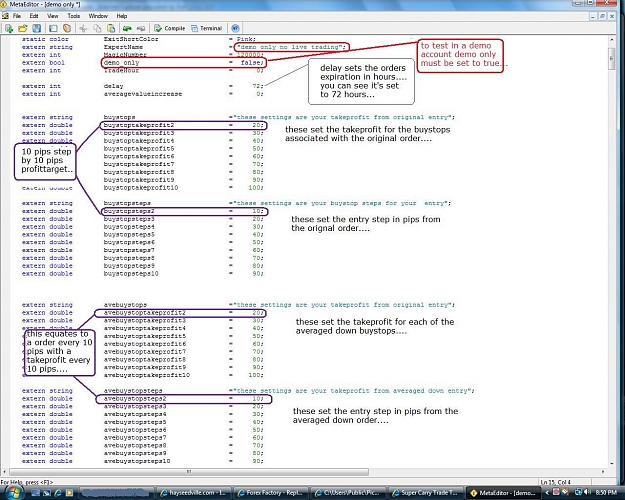Viewport: 625px width, 500px height.
Task: Paste the clipboard from the toolbar
Action: (111, 28)
